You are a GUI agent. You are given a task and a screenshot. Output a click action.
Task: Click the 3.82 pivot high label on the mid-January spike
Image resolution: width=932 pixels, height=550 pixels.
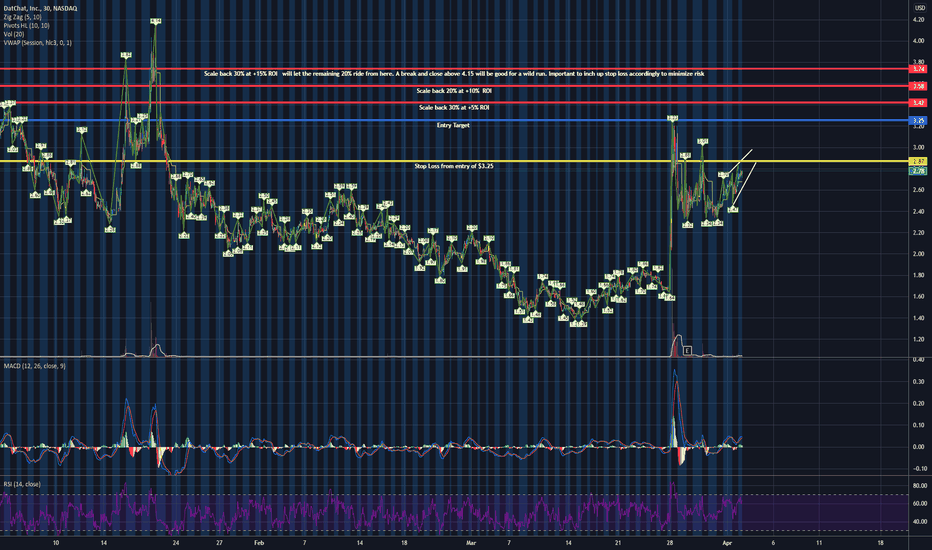click(126, 55)
